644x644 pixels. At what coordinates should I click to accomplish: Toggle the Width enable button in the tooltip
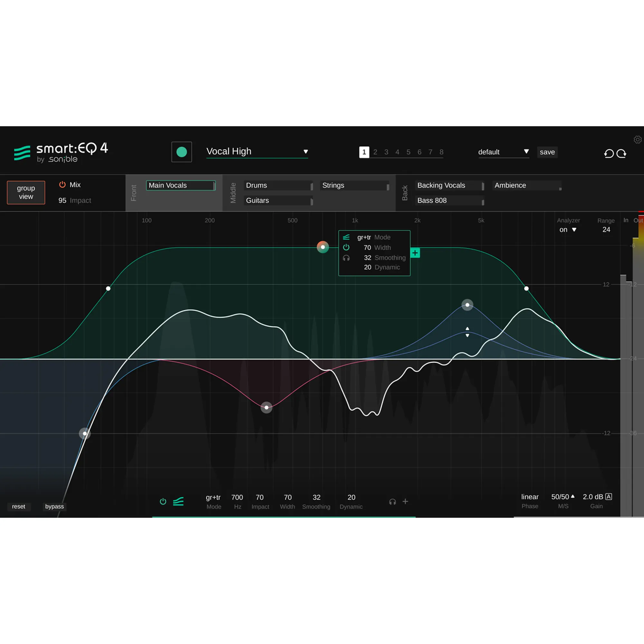(346, 247)
